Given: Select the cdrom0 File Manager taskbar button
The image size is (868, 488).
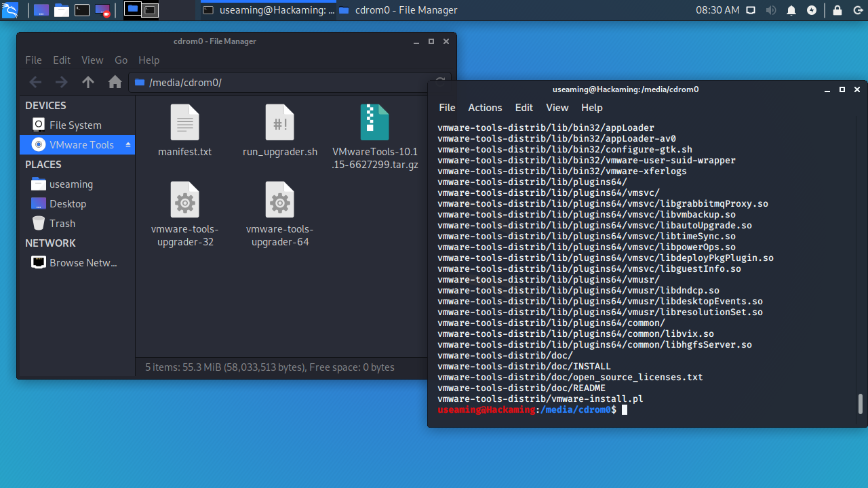Looking at the screenshot, I should click(397, 10).
